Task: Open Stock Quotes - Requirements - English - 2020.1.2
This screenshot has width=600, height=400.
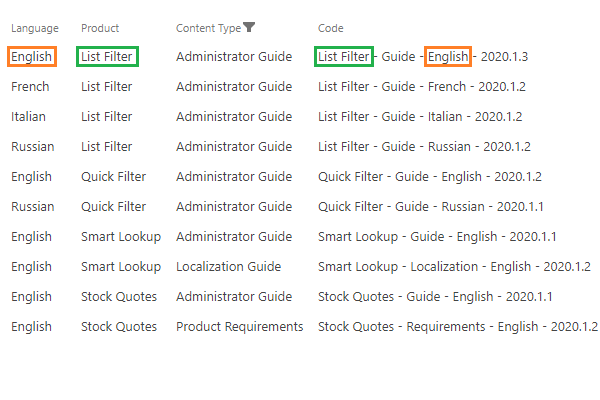Action: [x=458, y=327]
